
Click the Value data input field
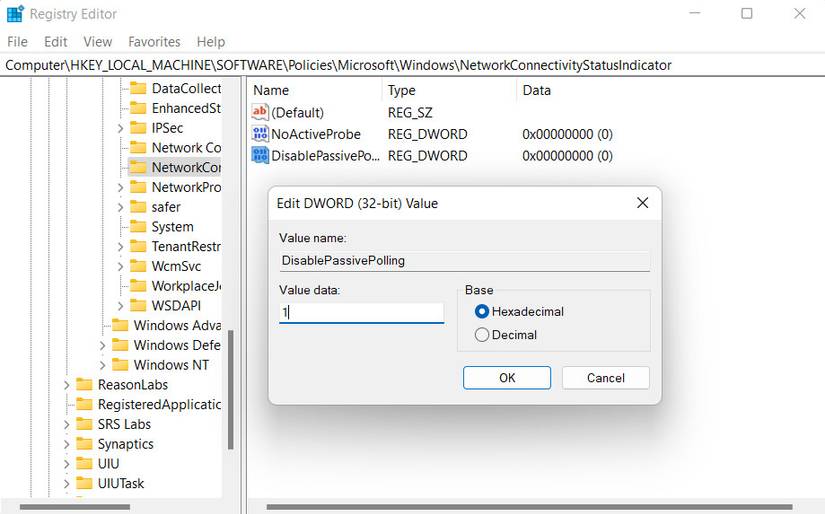click(x=361, y=313)
